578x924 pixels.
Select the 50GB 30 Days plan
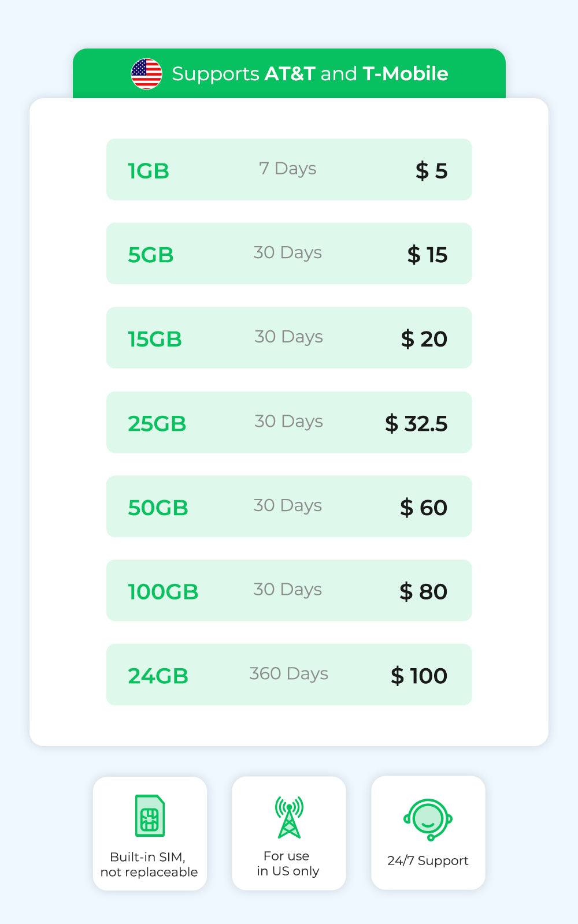[x=289, y=506]
